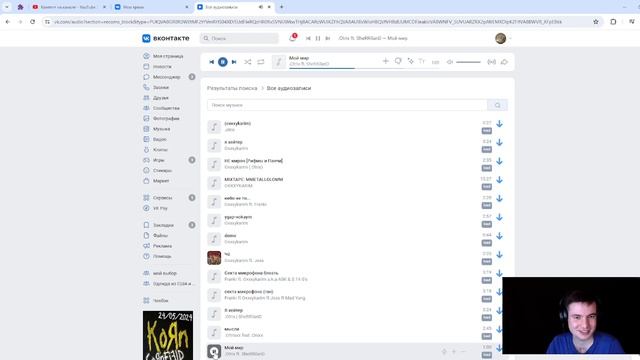
Task: Open the Korn concert ad banner
Action: (168, 336)
